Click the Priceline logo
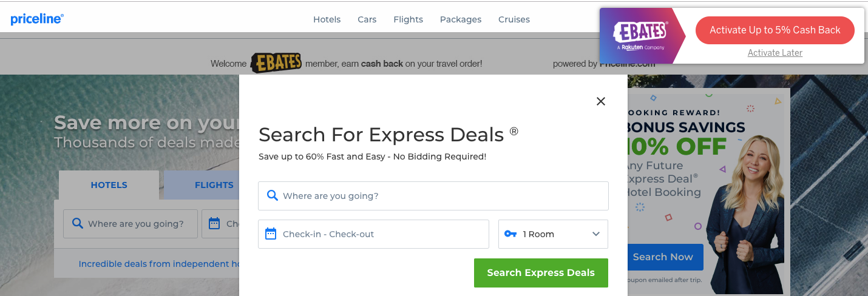This screenshot has width=868, height=296. tap(37, 19)
